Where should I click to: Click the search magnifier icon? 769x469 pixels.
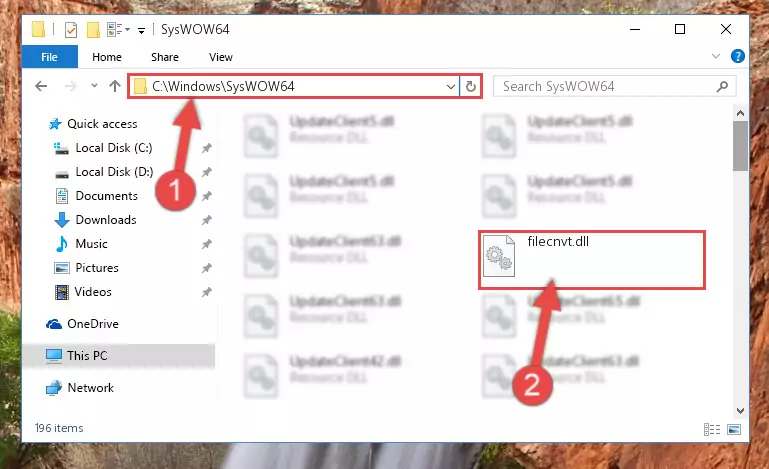click(722, 87)
